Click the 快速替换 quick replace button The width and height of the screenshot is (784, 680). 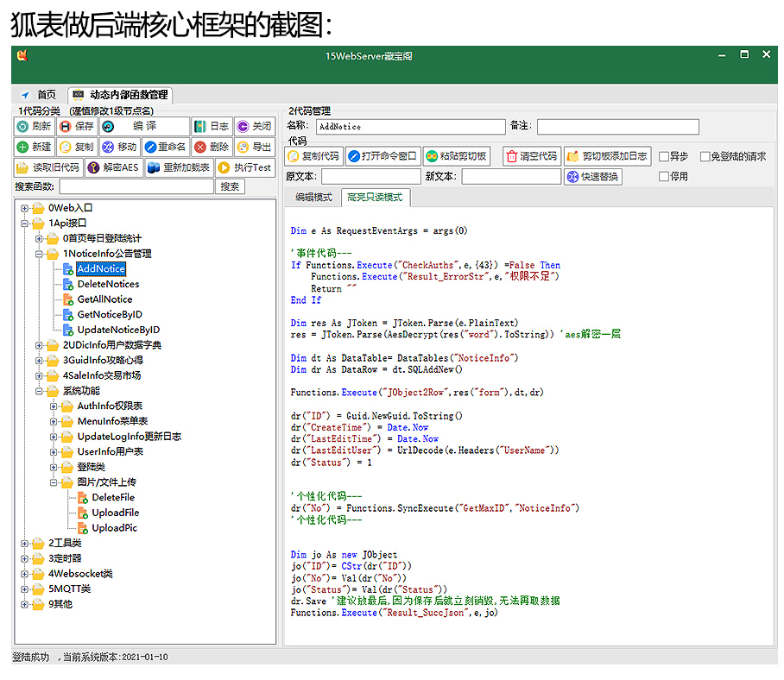pos(593,177)
